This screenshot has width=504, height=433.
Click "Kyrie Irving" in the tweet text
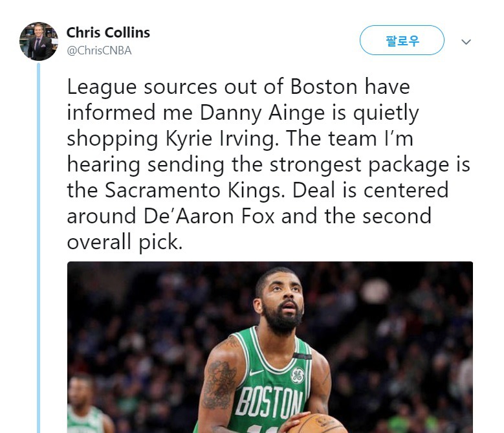coord(222,139)
